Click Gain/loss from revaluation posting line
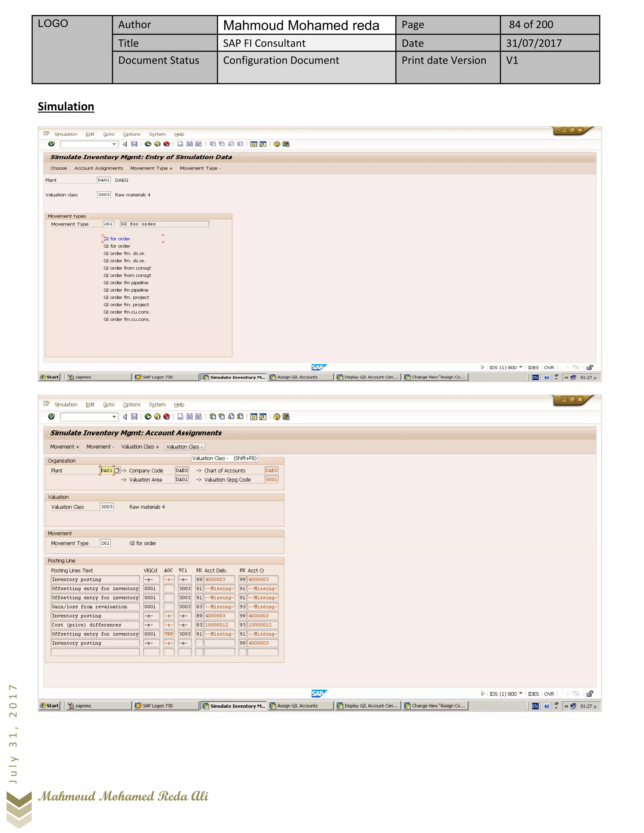This screenshot has width=644, height=833. pyautogui.click(x=95, y=606)
